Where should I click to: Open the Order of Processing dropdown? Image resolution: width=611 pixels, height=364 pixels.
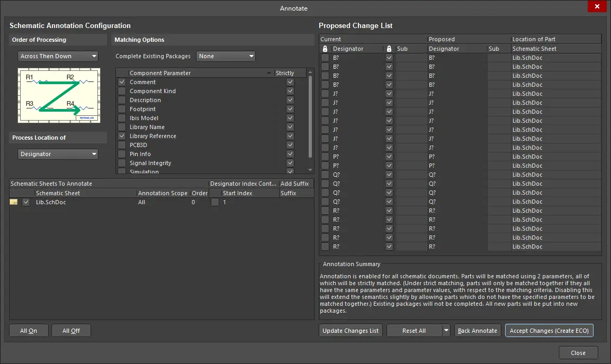(58, 56)
